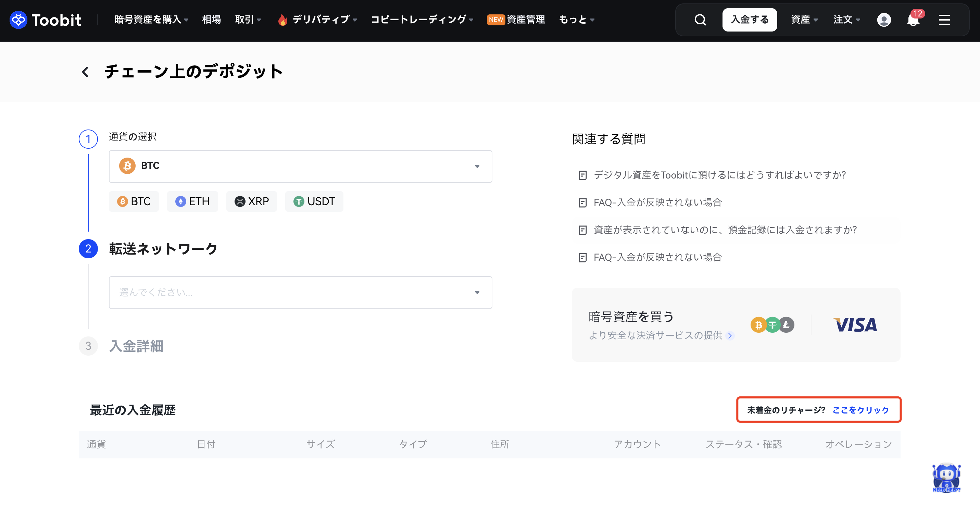980x505 pixels.
Task: Click the ここをクリック link
Action: click(x=860, y=410)
